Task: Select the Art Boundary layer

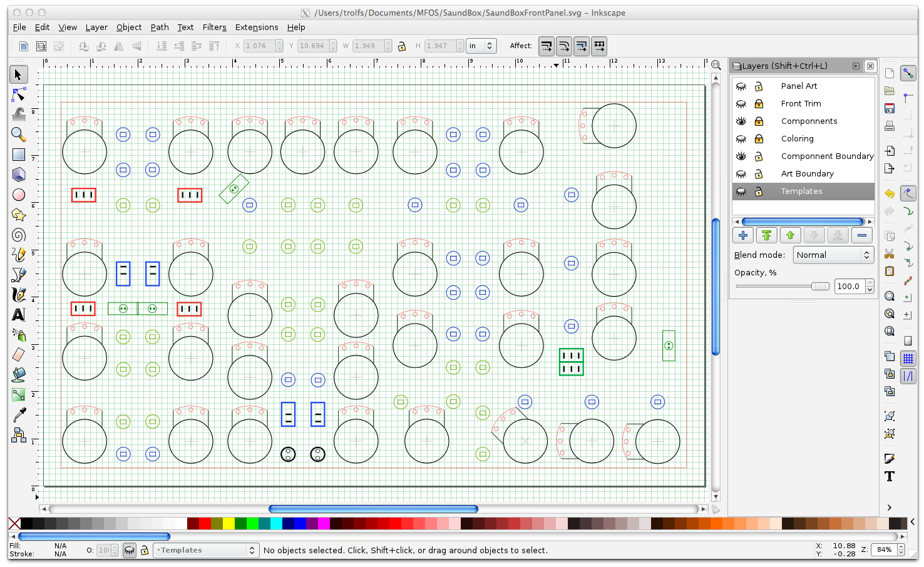Action: [807, 174]
